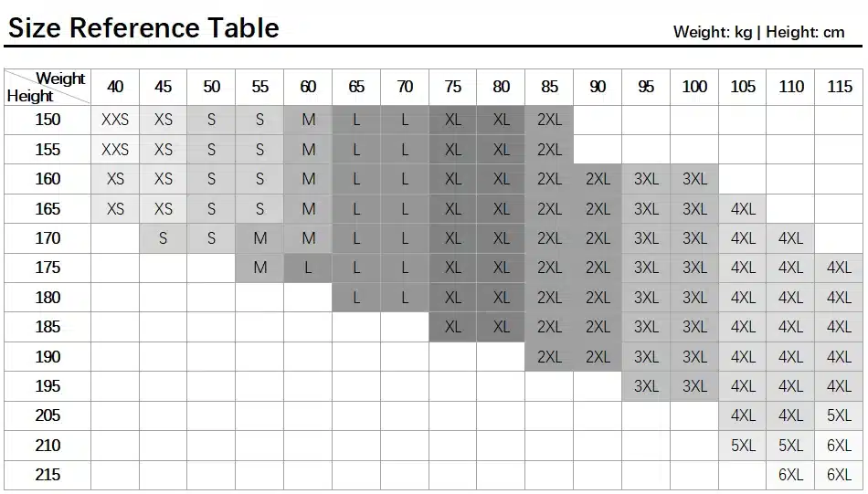
Task: Click the Size Reference Table title
Action: 143,28
